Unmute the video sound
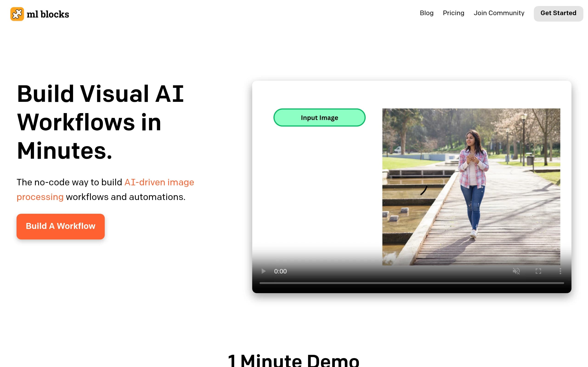Image resolution: width=588 pixels, height=367 pixels. pos(516,271)
